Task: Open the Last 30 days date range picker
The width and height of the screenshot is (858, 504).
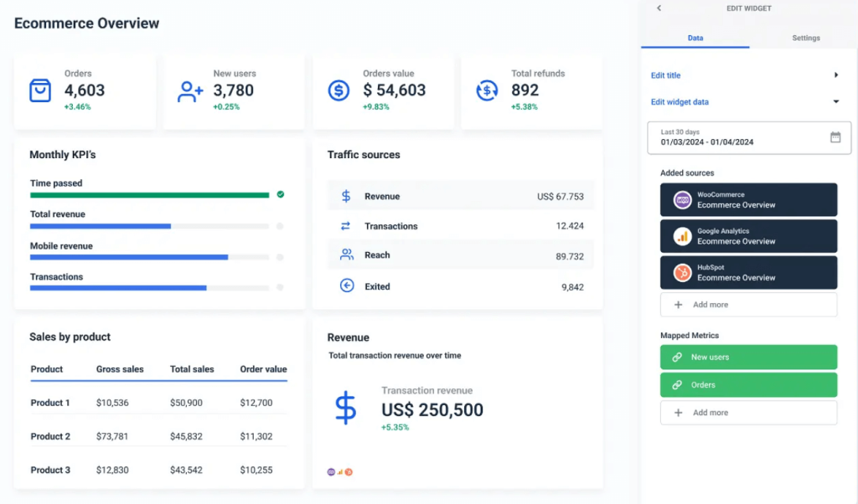Action: click(749, 138)
